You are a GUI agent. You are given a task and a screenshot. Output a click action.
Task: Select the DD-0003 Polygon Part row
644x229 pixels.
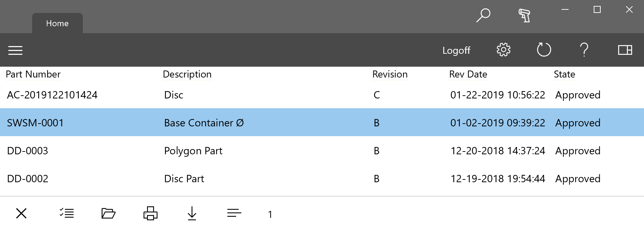(x=322, y=150)
